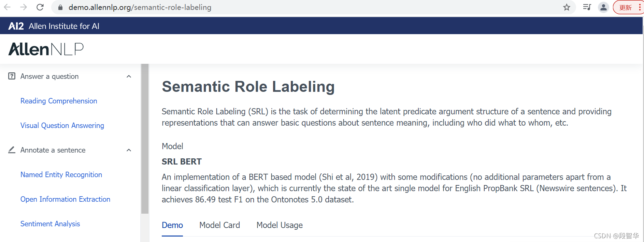
Task: Open the media control playlist icon
Action: 587,7
